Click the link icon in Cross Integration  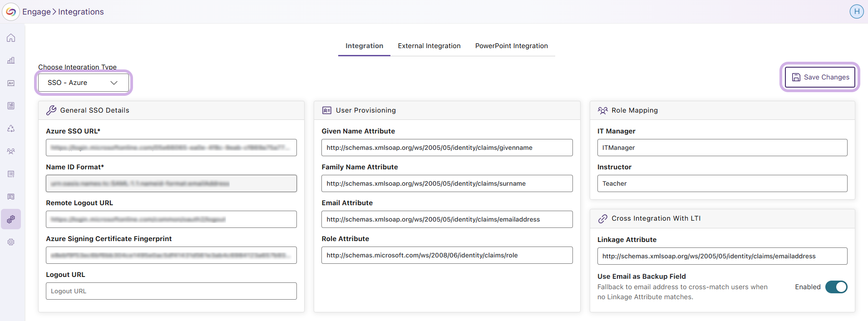click(602, 219)
